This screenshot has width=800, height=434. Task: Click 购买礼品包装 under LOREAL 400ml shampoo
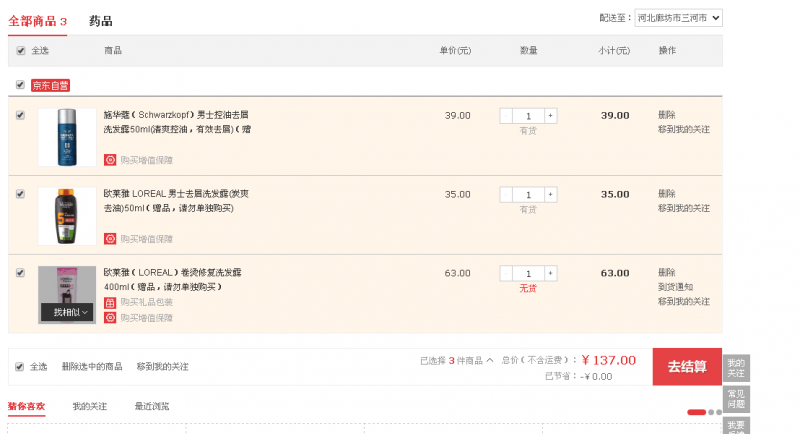[146, 302]
